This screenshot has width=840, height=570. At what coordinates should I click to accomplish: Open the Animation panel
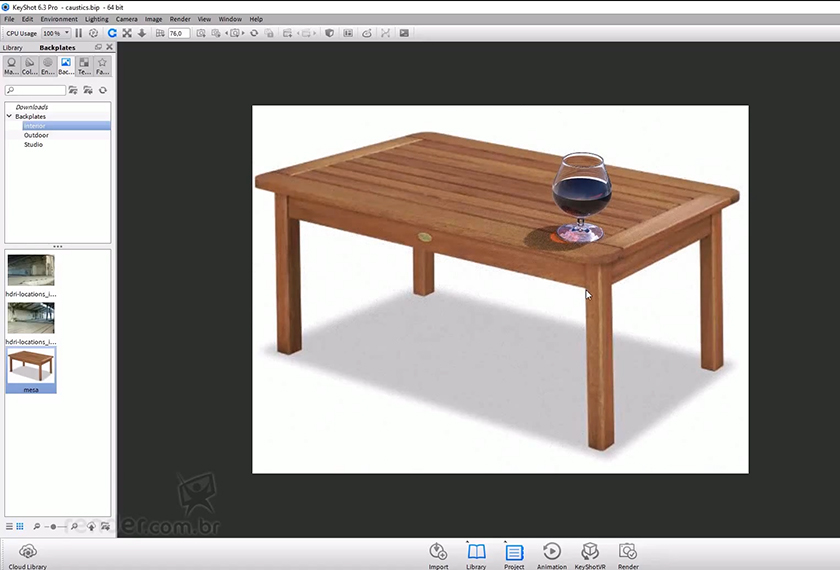click(x=551, y=555)
